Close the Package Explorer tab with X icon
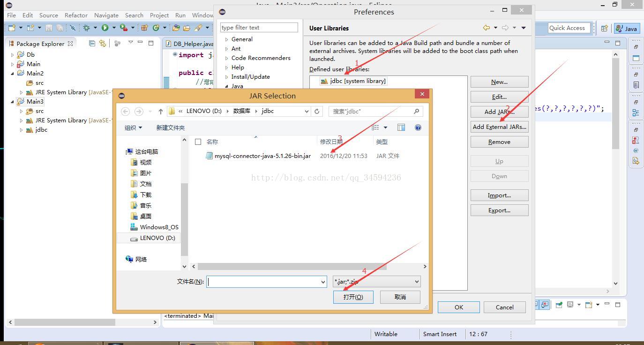 coord(70,43)
